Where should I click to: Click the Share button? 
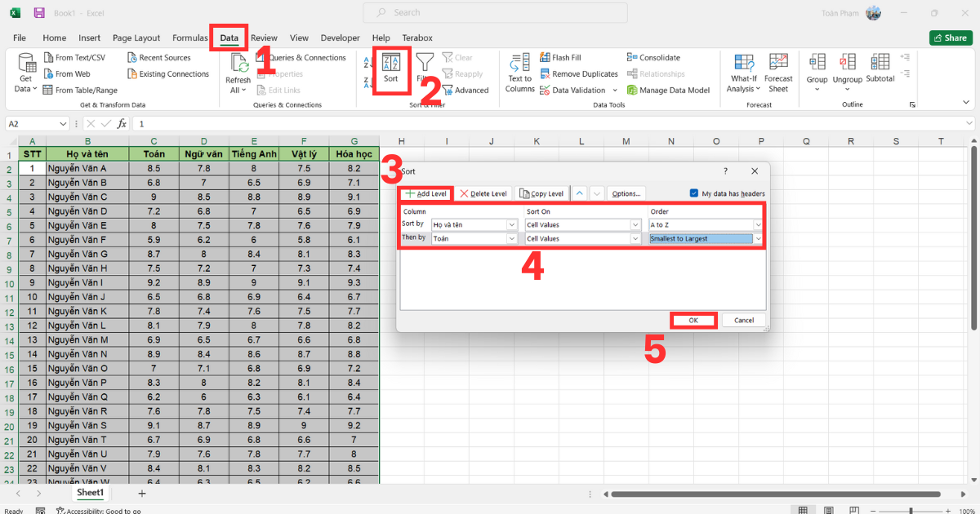click(x=951, y=38)
